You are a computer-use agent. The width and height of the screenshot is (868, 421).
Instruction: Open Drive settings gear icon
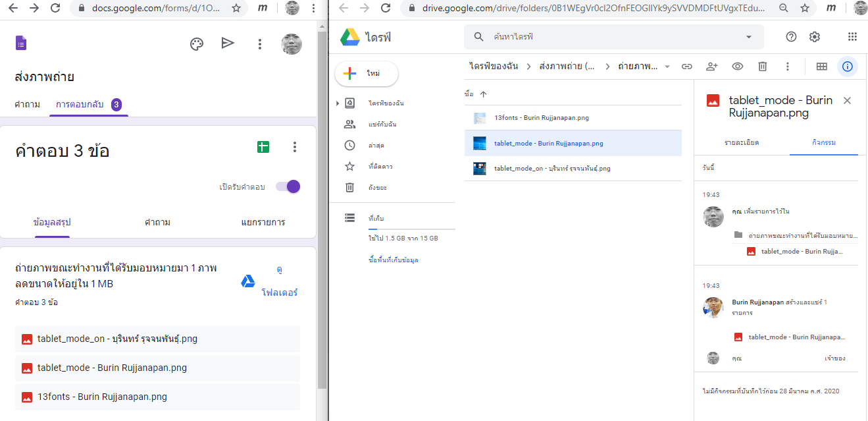(815, 37)
